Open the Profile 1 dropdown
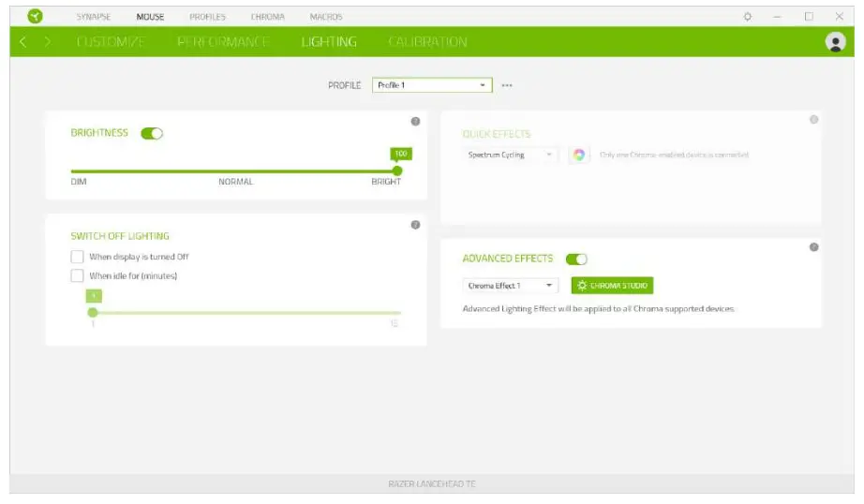864x504 pixels. [x=432, y=85]
